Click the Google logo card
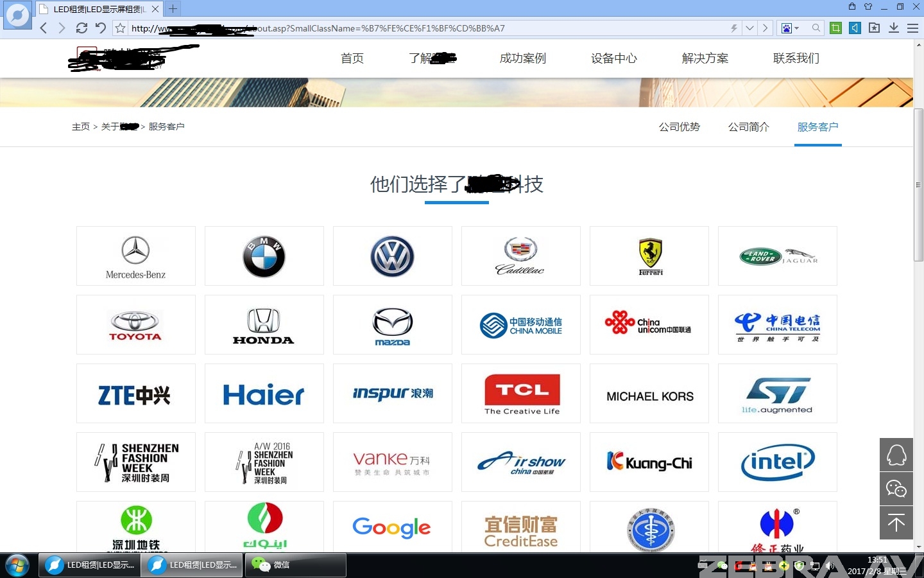 (x=393, y=527)
